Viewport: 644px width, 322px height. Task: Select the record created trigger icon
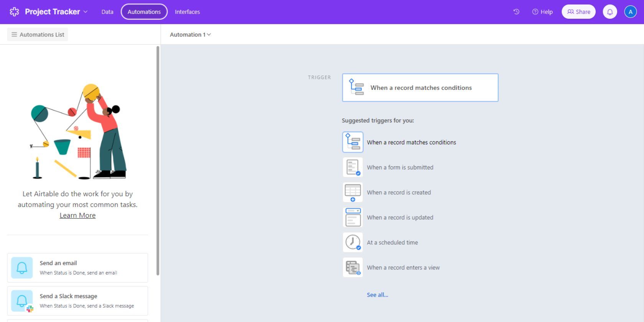click(353, 192)
